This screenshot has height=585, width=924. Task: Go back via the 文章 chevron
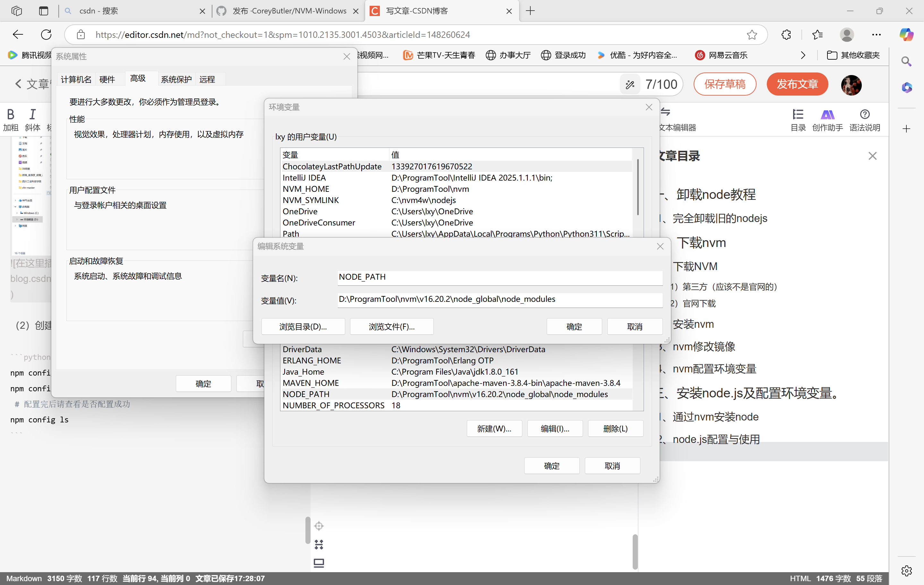pos(18,84)
